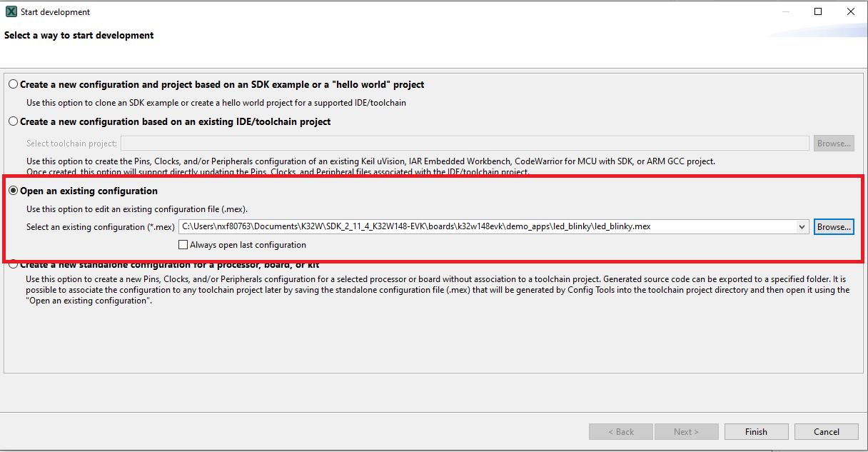
Task: Minimize the Start development window
Action: point(786,12)
